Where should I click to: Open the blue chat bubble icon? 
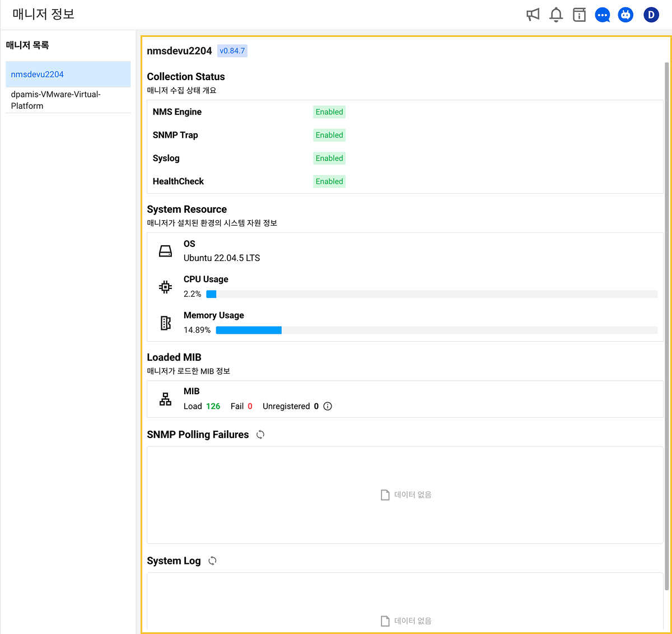point(603,15)
